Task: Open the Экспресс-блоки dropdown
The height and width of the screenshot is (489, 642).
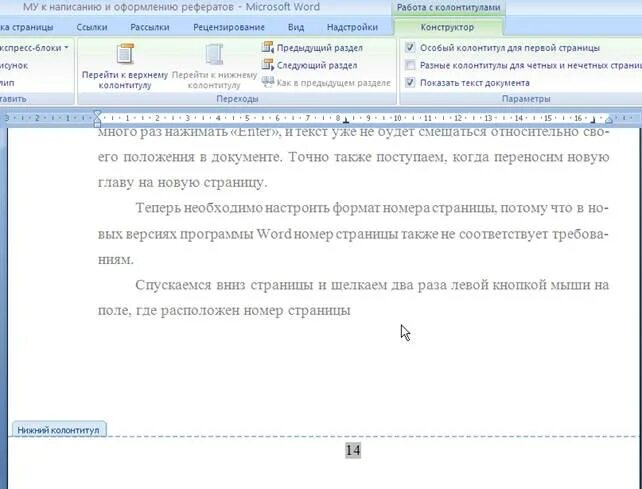Action: (34, 48)
